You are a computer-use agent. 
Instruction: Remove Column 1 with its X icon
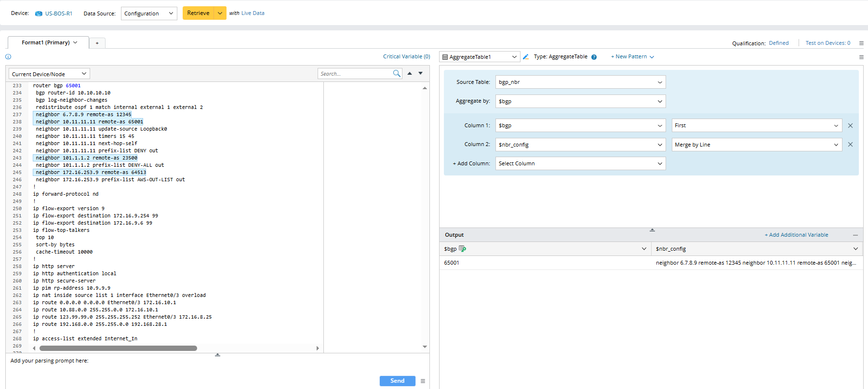click(x=850, y=126)
